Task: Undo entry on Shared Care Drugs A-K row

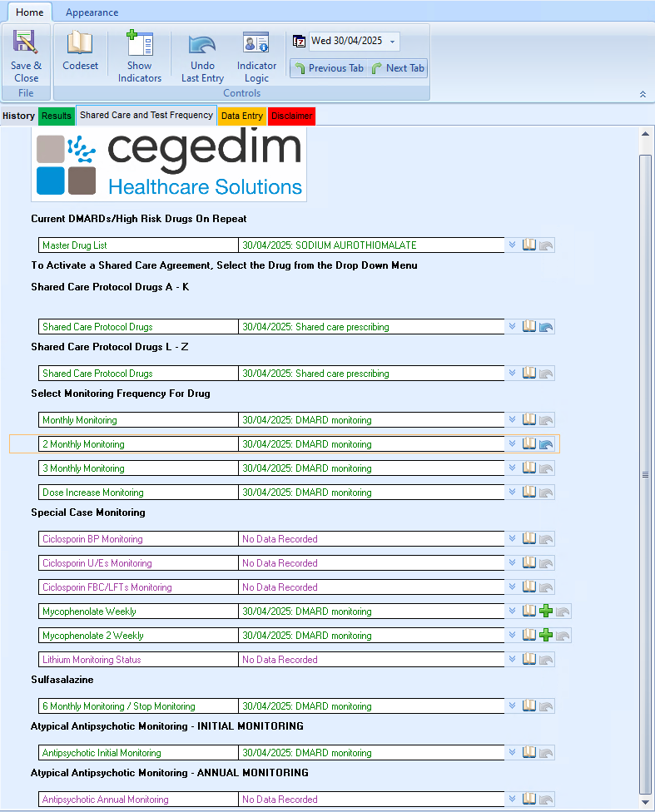Action: click(x=546, y=327)
